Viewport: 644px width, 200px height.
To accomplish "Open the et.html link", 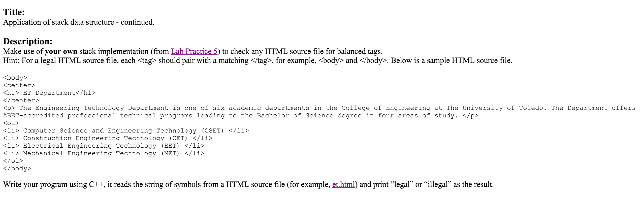I will (343, 184).
